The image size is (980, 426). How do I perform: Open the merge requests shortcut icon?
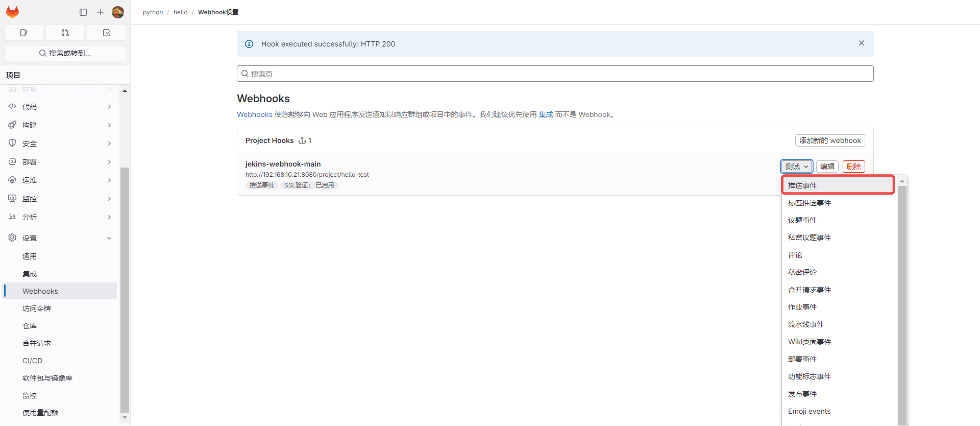[x=65, y=33]
